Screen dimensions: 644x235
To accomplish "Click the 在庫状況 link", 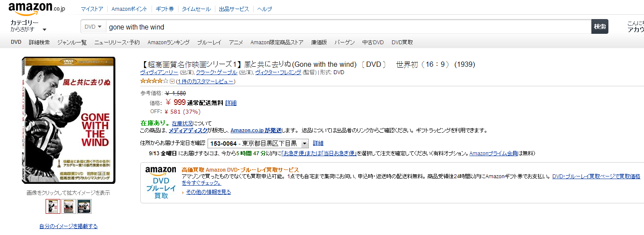I will pyautogui.click(x=182, y=124).
